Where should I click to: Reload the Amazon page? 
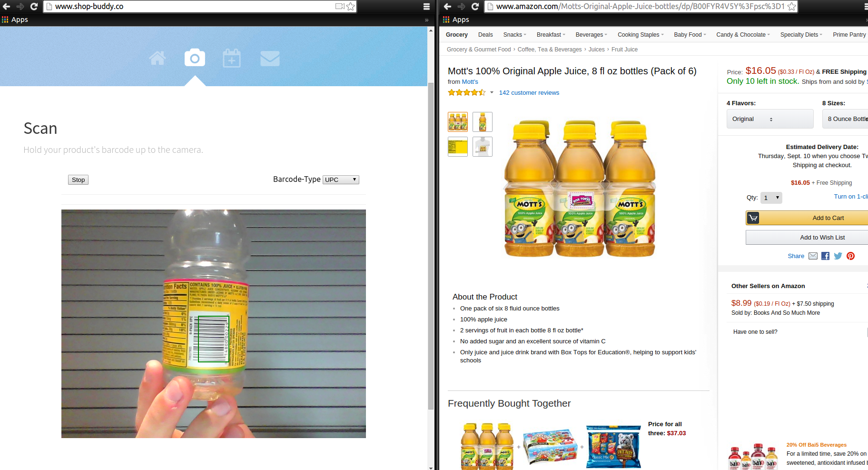pos(475,6)
